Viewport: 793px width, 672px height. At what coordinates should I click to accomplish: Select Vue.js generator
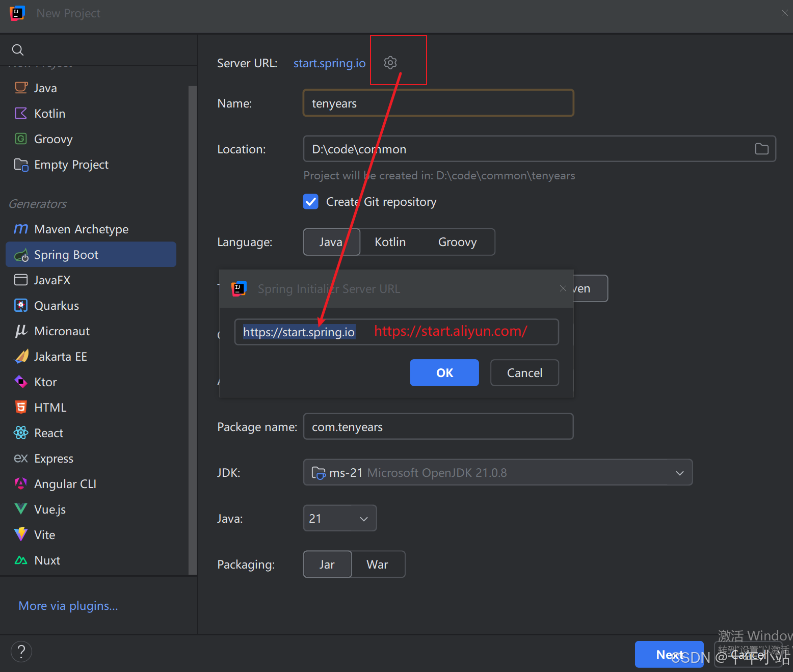tap(91, 509)
